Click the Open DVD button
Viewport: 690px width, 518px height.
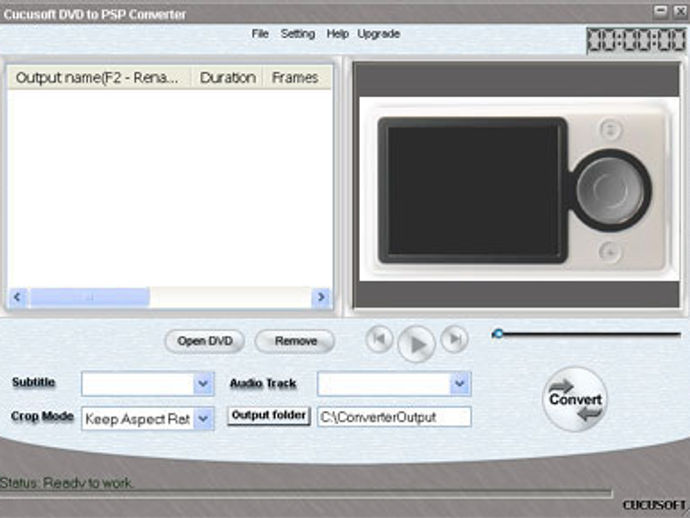pos(205,341)
